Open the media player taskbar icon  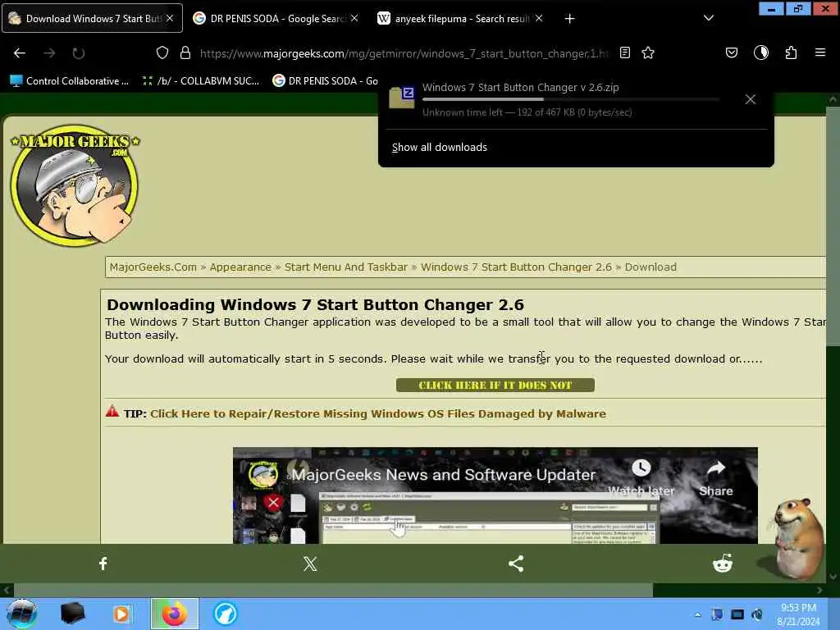click(x=121, y=614)
